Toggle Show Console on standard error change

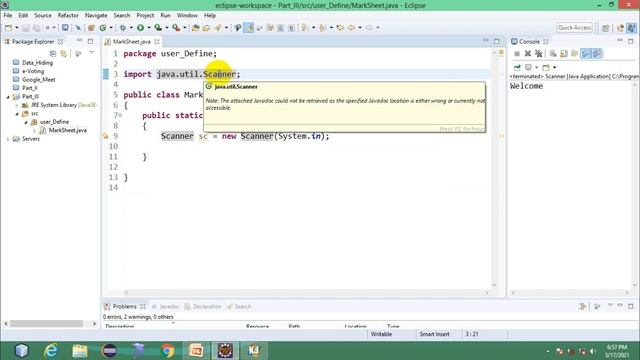(597, 53)
